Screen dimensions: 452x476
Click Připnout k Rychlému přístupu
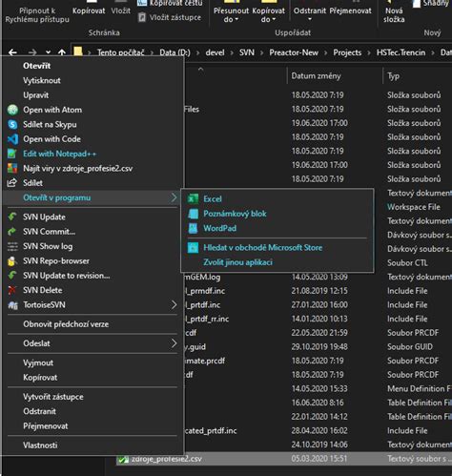pyautogui.click(x=37, y=15)
